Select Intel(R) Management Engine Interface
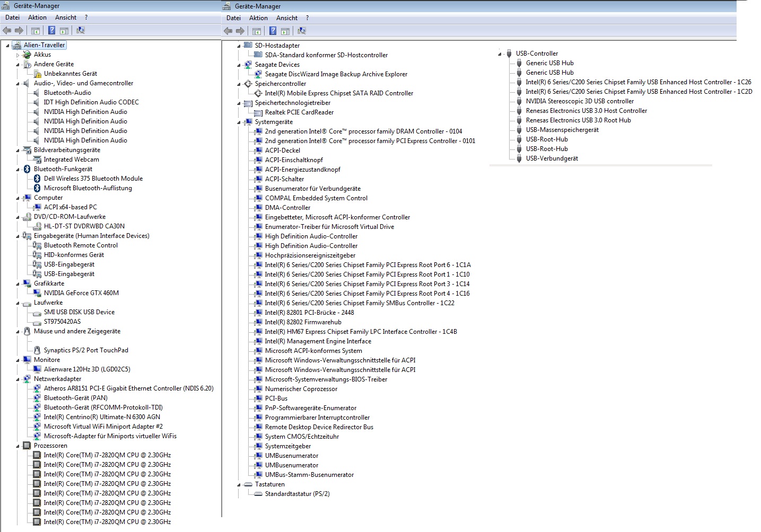Image resolution: width=761 pixels, height=532 pixels. click(318, 341)
